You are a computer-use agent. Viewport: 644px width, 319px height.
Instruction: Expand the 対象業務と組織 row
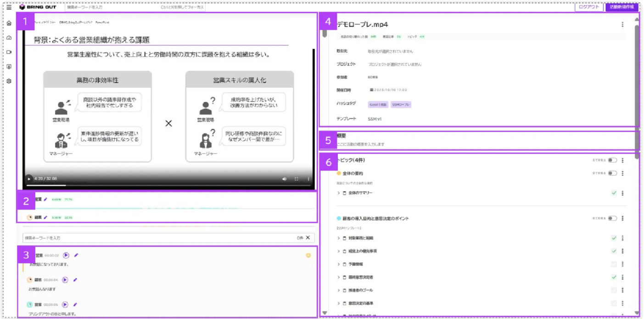tap(339, 238)
